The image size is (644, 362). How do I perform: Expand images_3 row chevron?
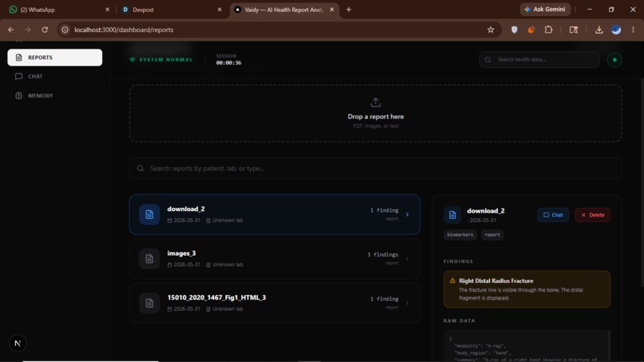[407, 259]
